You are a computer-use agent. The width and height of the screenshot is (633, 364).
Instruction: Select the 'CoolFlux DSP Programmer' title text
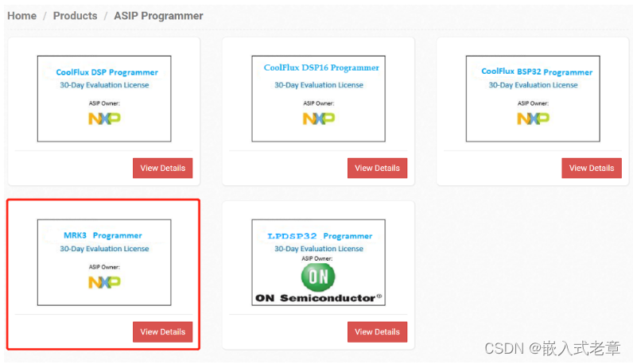[107, 72]
